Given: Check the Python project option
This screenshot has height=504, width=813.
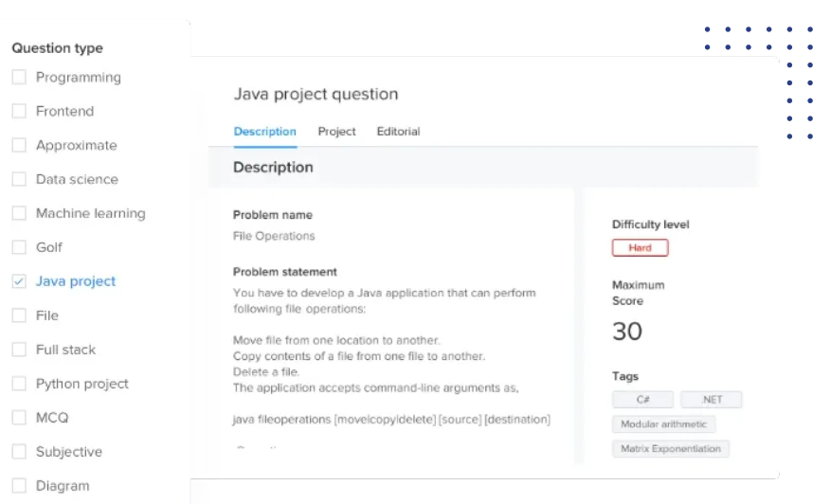Looking at the screenshot, I should (x=19, y=384).
